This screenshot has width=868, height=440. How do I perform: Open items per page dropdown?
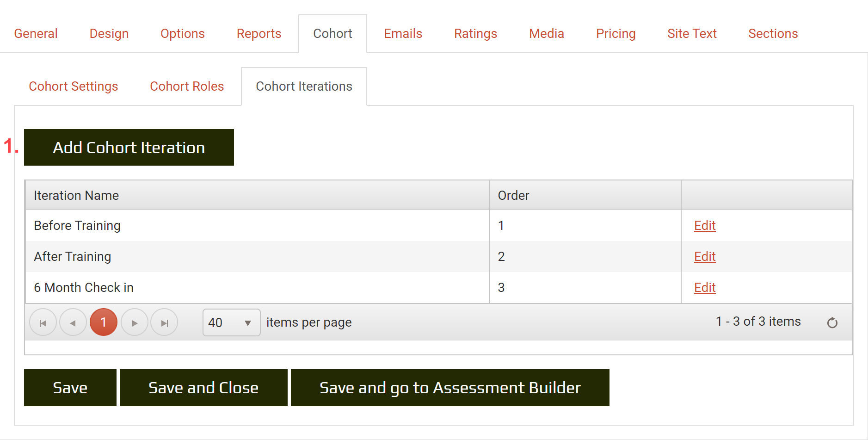point(231,322)
